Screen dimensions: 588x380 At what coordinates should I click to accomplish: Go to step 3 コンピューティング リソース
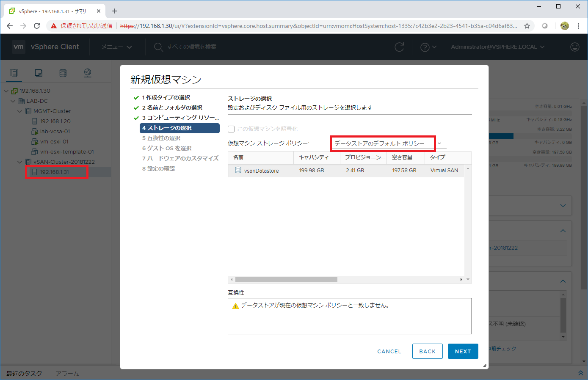pos(180,118)
